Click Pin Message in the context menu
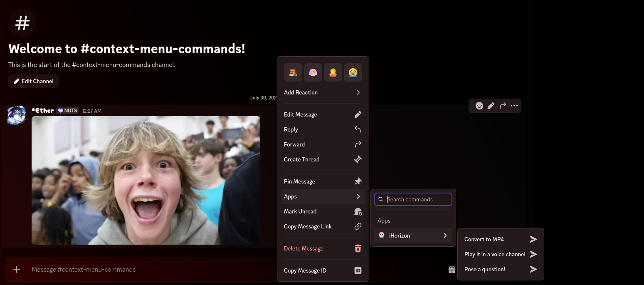This screenshot has height=285, width=644. (x=323, y=181)
